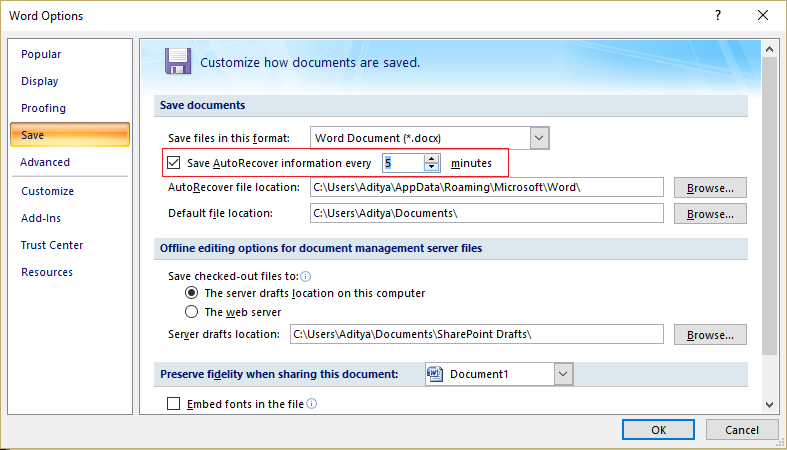Click info icon beside Save checked-out files
Screen dimensions: 787x450
(305, 276)
